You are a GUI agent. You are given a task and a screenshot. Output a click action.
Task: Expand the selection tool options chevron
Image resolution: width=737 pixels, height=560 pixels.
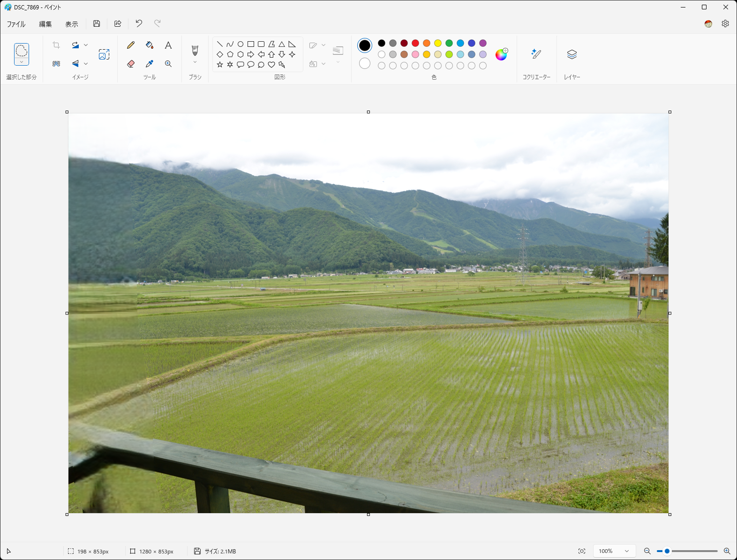22,62
